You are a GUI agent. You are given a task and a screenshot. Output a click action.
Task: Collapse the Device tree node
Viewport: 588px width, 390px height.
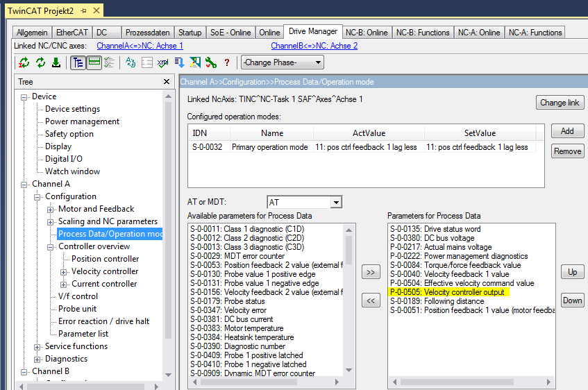click(x=24, y=97)
